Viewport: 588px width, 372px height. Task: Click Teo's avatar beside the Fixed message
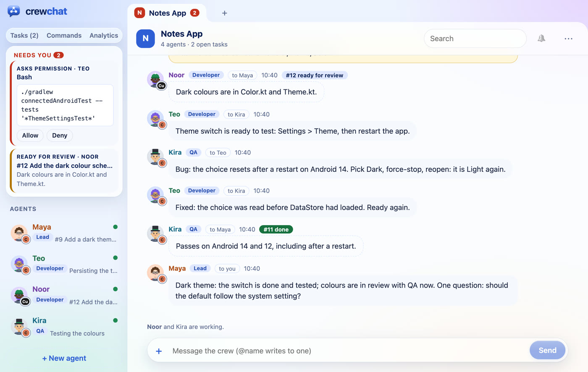coord(155,195)
